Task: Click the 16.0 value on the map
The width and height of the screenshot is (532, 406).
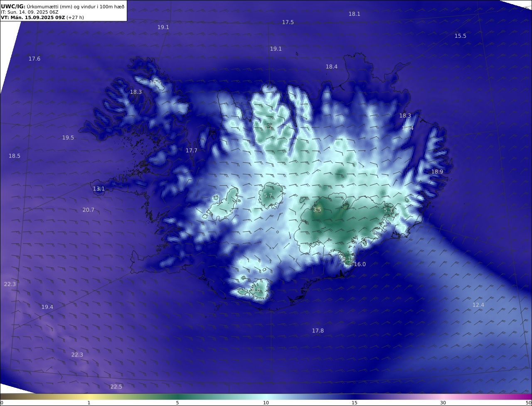Action: [360, 264]
